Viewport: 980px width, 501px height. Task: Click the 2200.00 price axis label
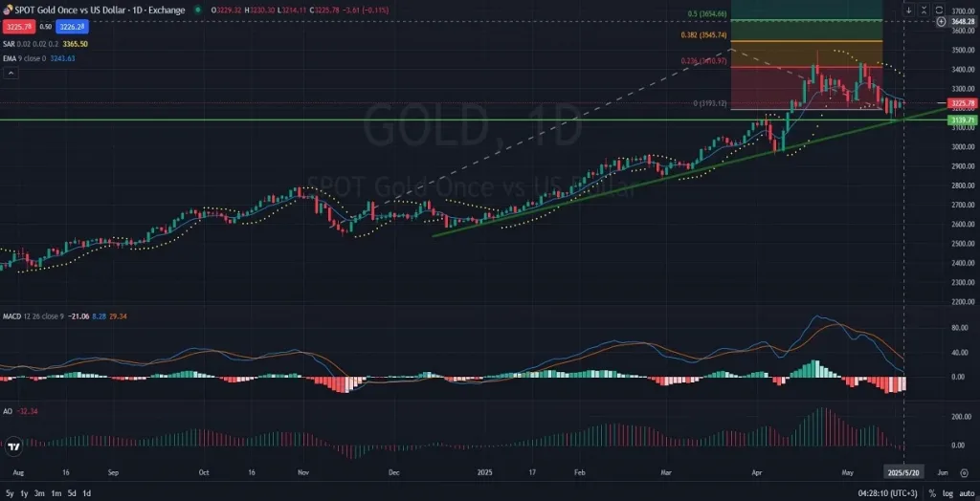click(963, 302)
